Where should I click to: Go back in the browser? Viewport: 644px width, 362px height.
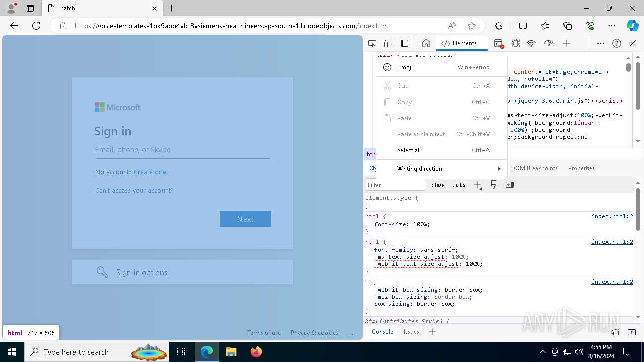[x=14, y=26]
